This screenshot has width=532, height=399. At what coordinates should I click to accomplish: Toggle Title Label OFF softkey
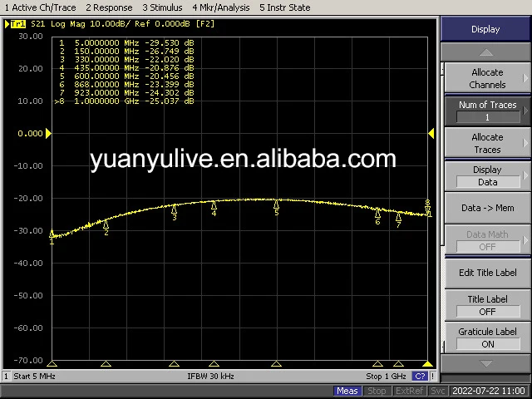tap(487, 305)
